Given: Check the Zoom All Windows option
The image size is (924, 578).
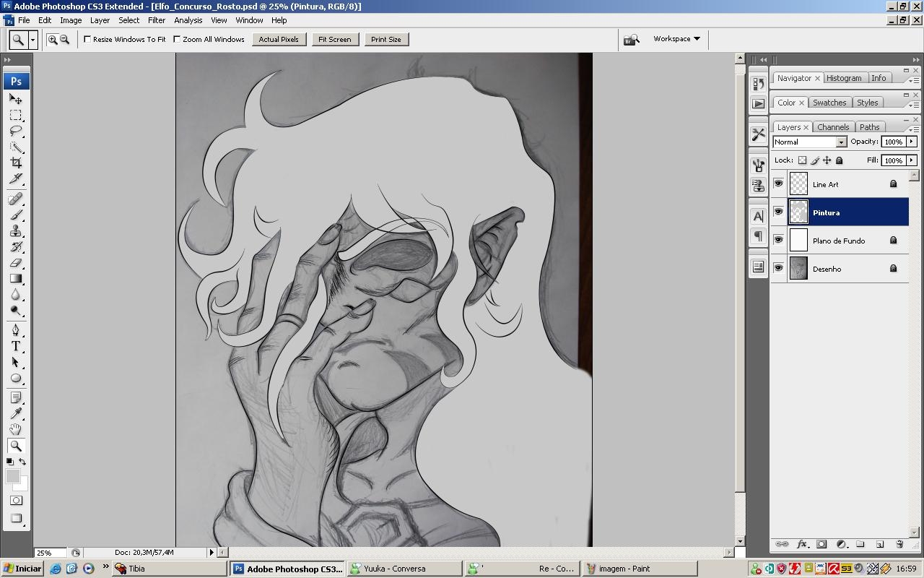Looking at the screenshot, I should click(x=177, y=39).
